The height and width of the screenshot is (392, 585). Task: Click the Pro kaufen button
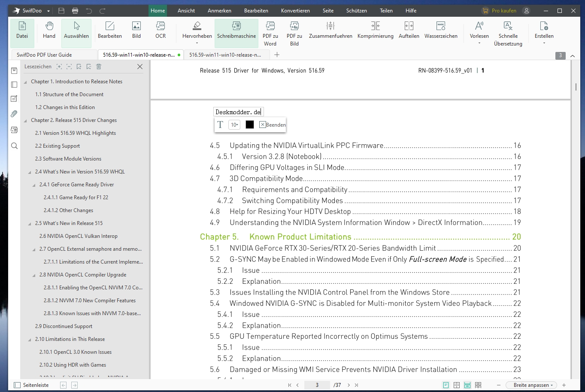(x=500, y=11)
